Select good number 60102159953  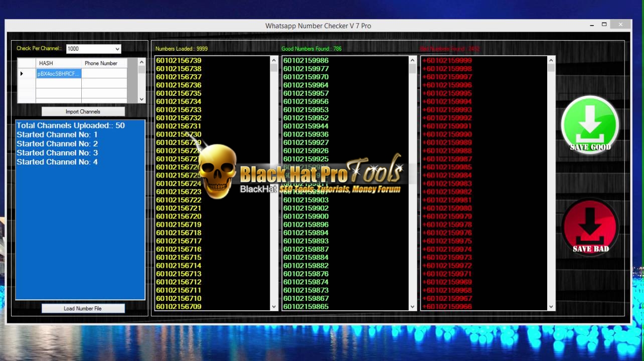306,110
